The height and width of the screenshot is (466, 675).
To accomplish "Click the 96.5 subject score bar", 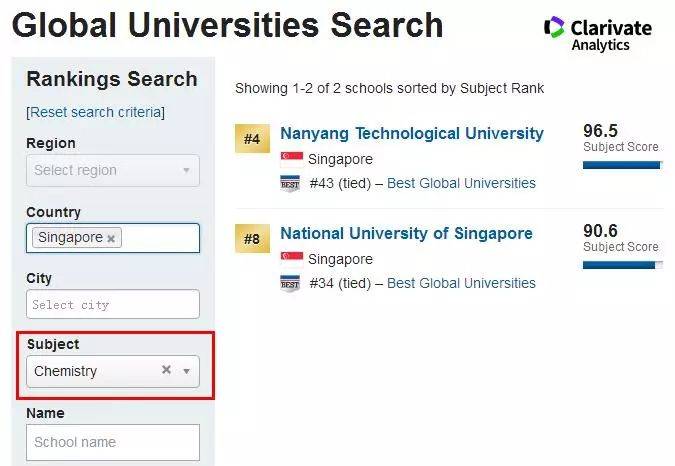I will [621, 165].
